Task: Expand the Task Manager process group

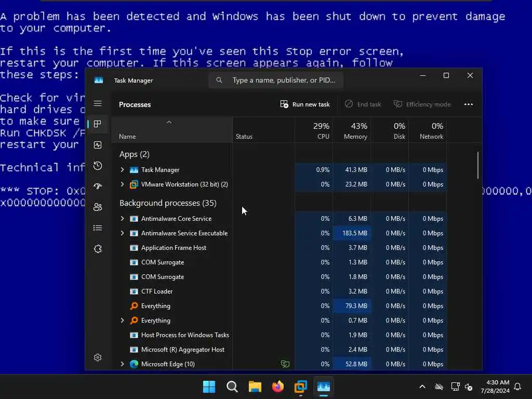Action: click(122, 170)
